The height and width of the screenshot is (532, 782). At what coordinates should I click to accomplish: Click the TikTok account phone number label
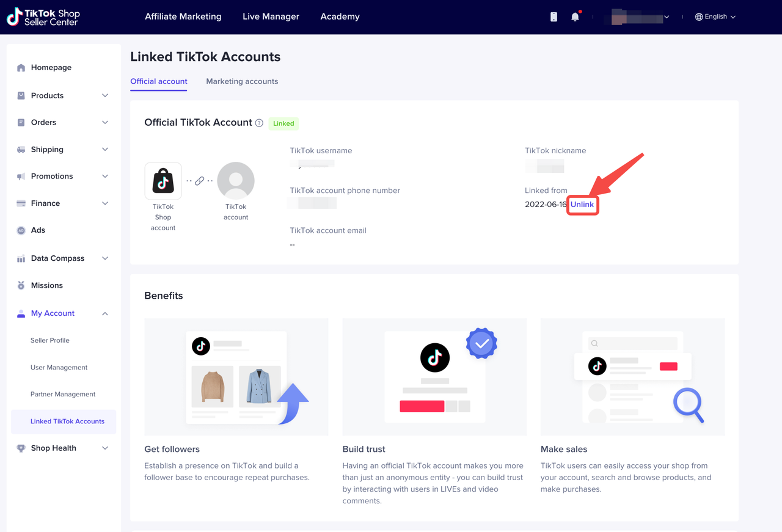tap(345, 191)
